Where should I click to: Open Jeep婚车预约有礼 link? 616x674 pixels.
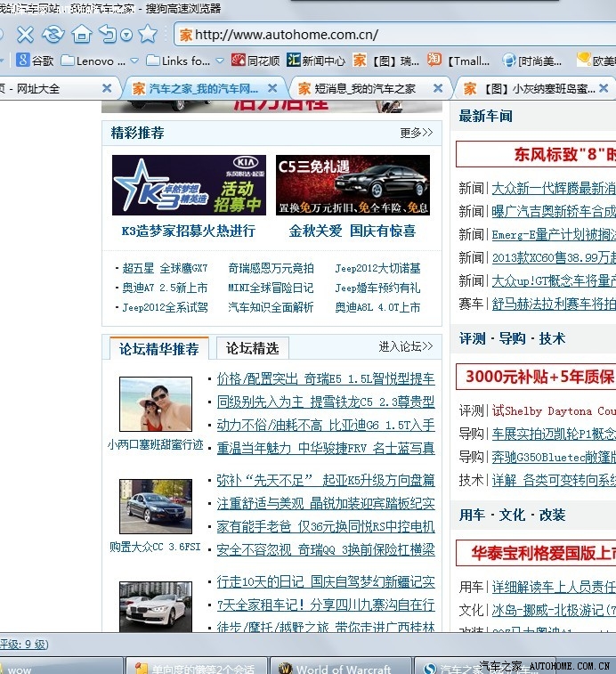coord(377,288)
